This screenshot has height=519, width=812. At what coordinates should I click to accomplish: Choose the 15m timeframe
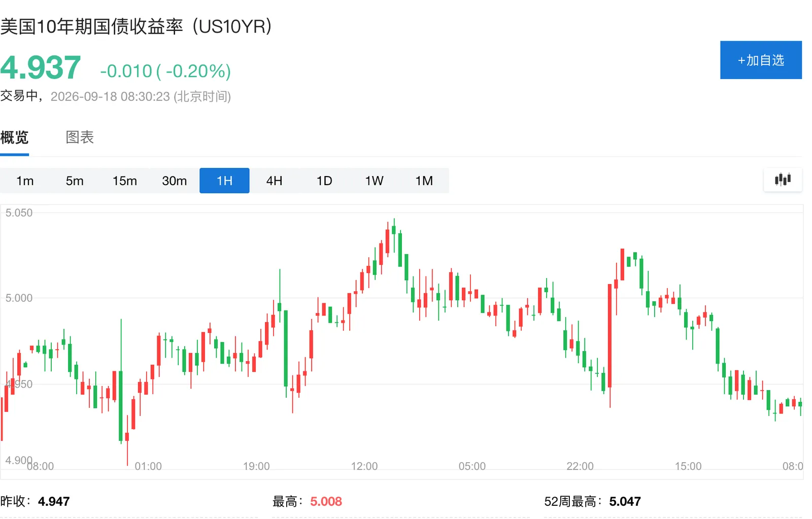124,181
